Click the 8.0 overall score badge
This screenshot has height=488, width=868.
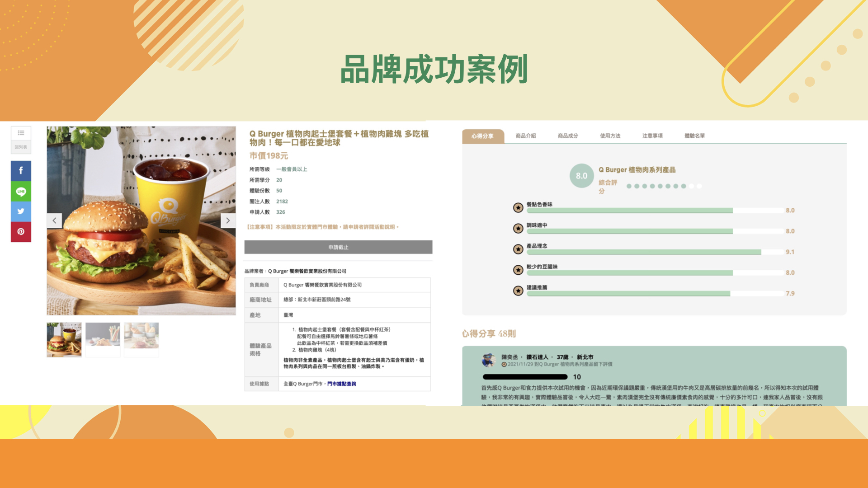pos(581,176)
